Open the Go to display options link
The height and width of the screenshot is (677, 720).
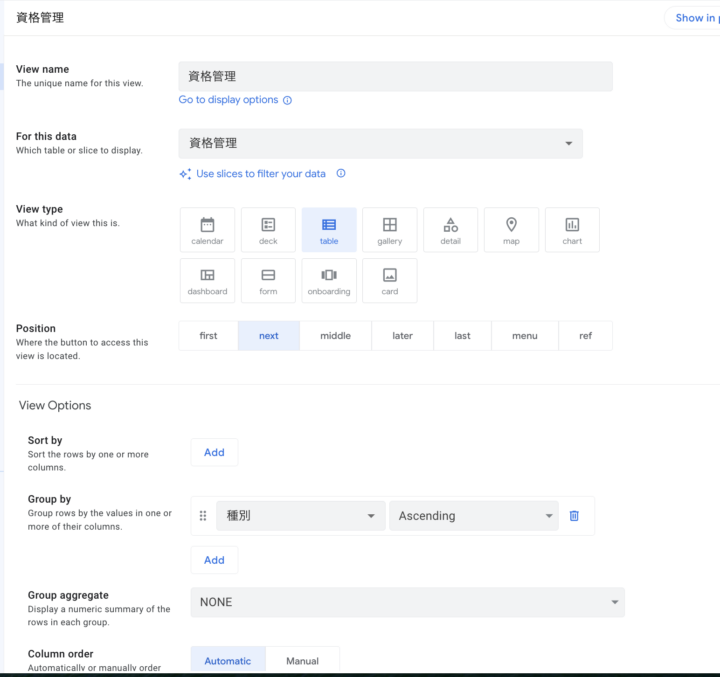point(228,100)
